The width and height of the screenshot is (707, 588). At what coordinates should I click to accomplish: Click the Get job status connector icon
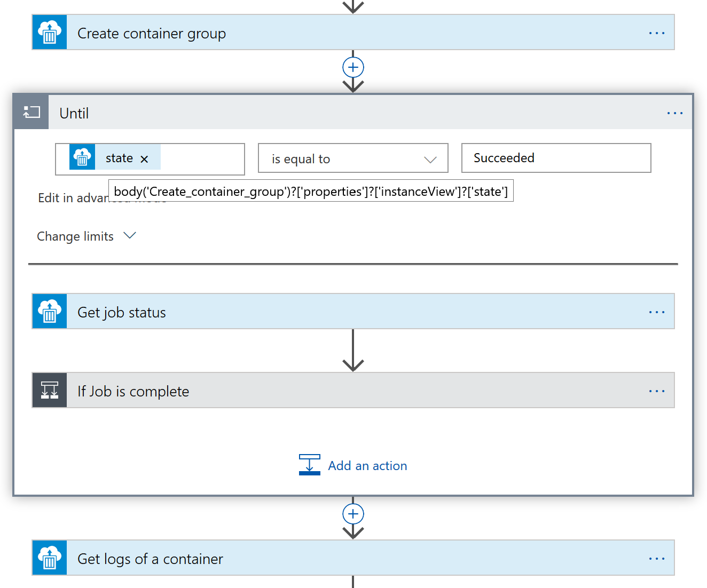click(x=50, y=312)
